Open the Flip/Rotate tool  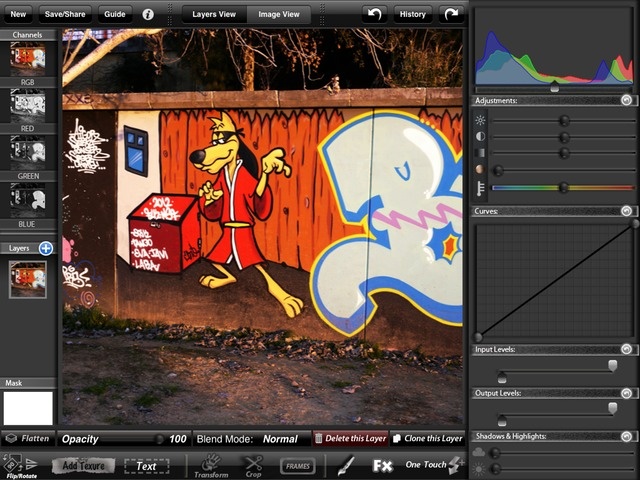tap(20, 466)
